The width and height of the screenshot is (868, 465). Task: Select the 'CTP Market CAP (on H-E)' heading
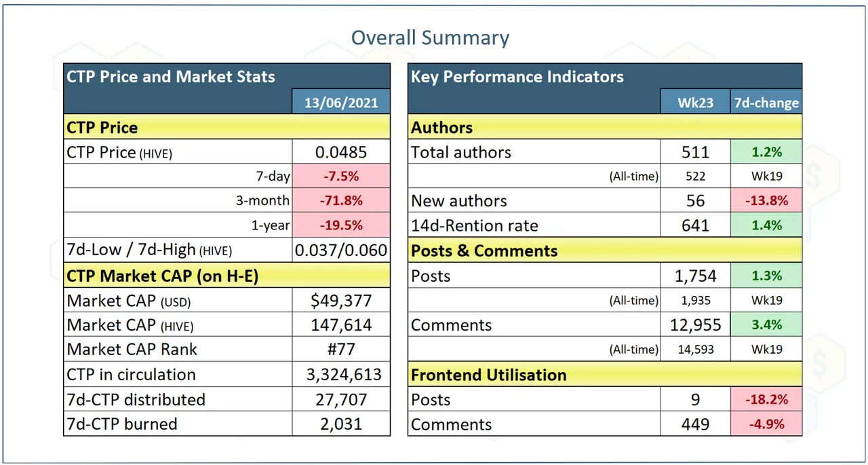click(x=162, y=276)
